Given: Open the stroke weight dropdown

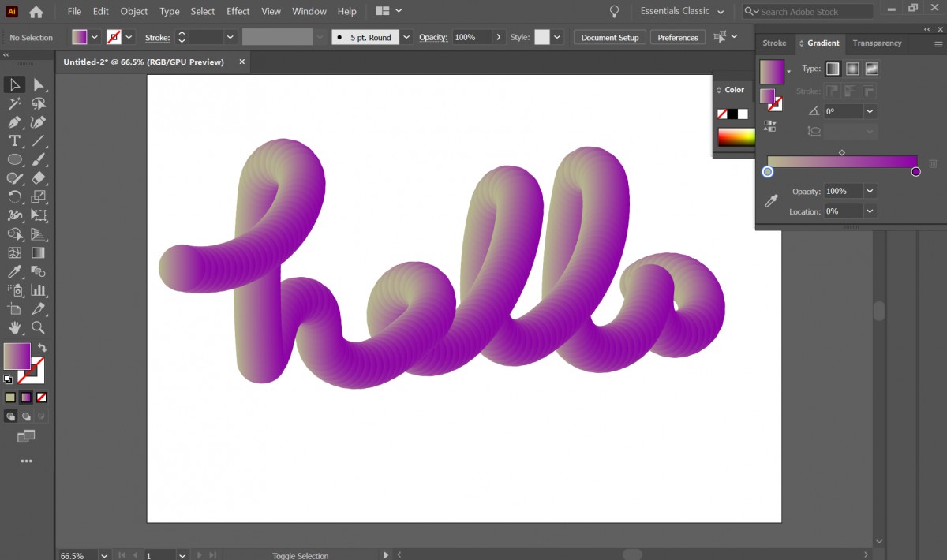Looking at the screenshot, I should pyautogui.click(x=231, y=37).
